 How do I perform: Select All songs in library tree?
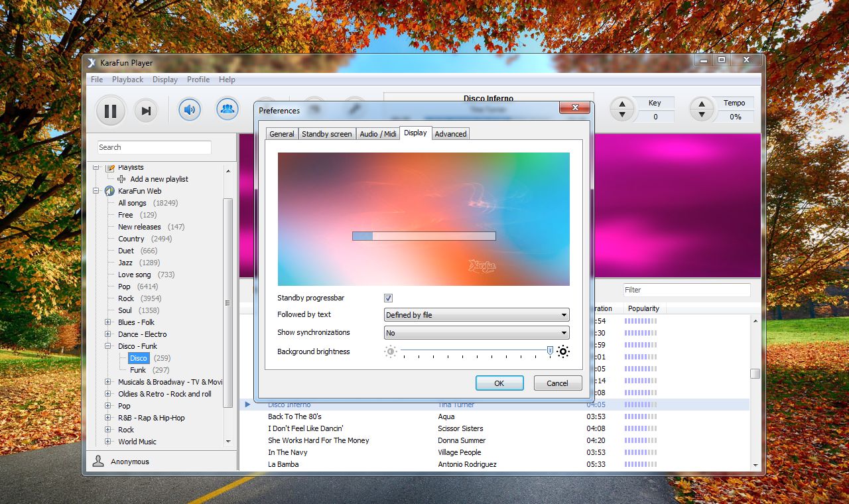[132, 203]
